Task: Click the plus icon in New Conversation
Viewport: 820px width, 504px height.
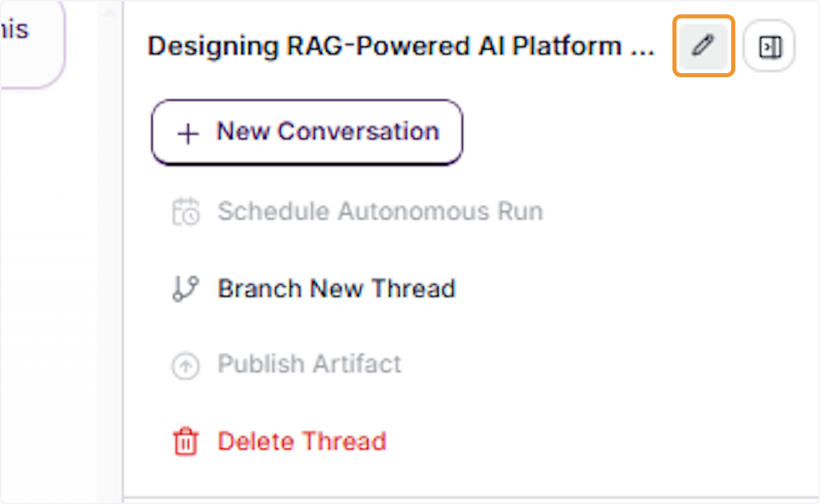Action: [x=187, y=132]
